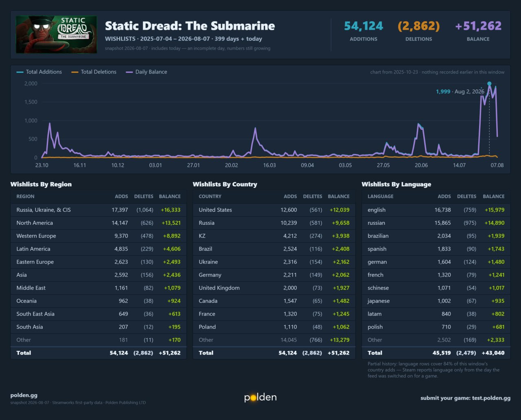Toggle the Daily Balance legend entry
The height and width of the screenshot is (420, 521).
pyautogui.click(x=147, y=72)
